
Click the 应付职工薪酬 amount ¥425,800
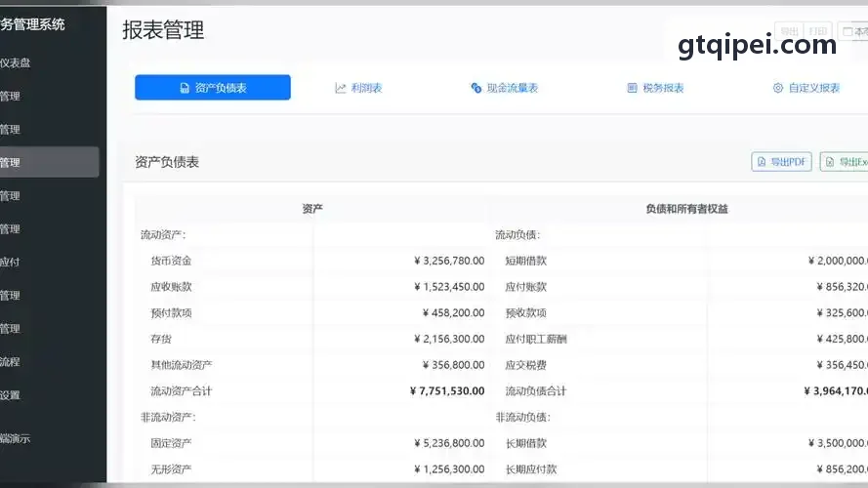pos(842,339)
